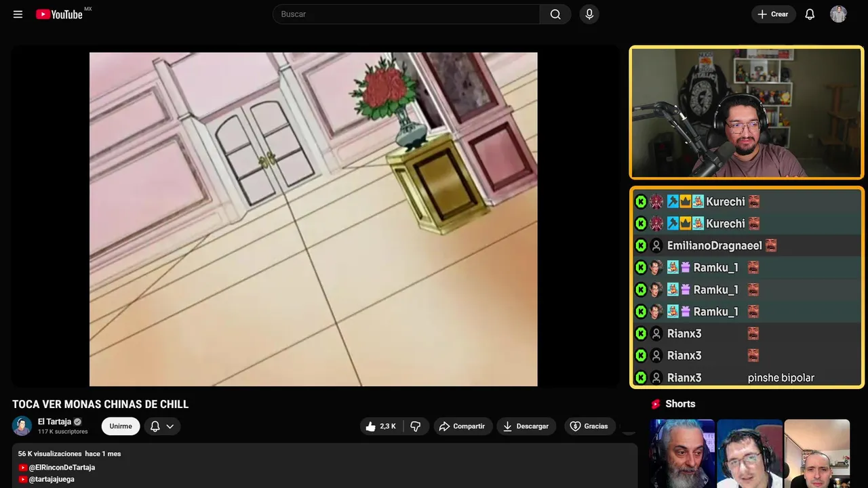
Task: Open the third Shorts thumbnail, bald man
Action: click(816, 453)
